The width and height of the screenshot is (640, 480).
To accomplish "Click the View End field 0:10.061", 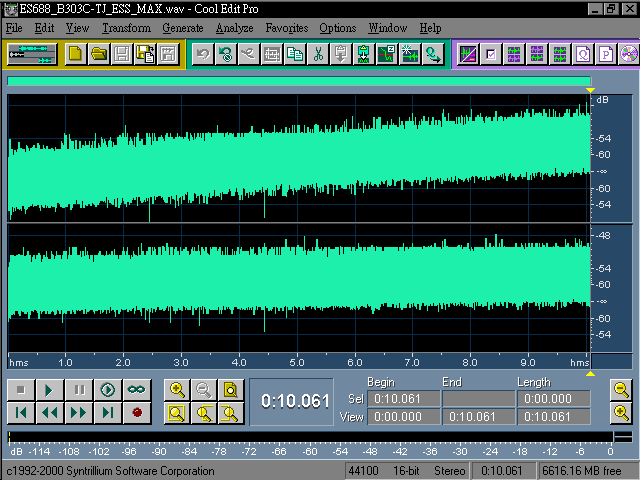I will coord(479,417).
